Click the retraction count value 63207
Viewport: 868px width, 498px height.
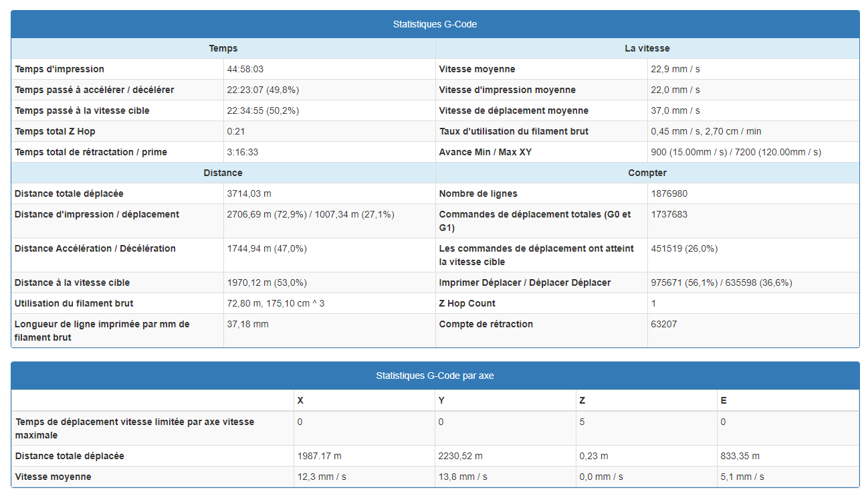tap(664, 324)
